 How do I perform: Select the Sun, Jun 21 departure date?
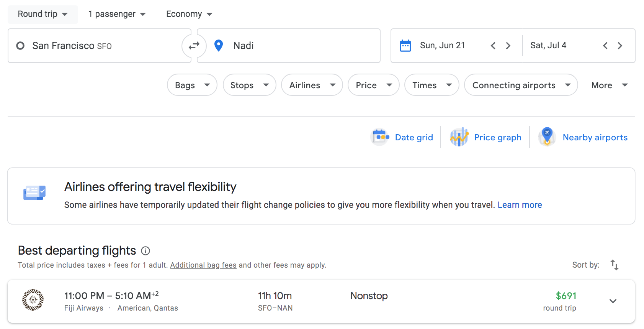point(442,46)
